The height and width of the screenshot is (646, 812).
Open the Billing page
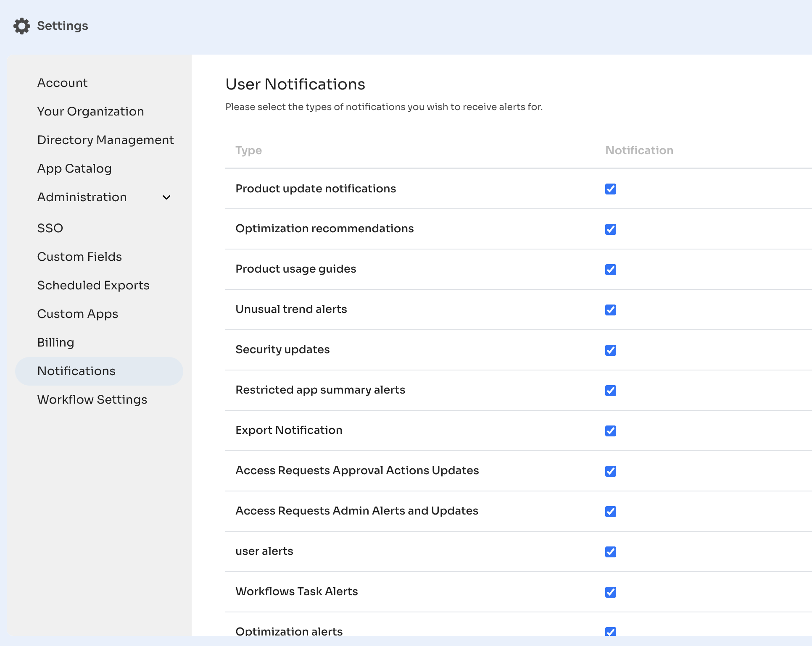click(x=55, y=342)
